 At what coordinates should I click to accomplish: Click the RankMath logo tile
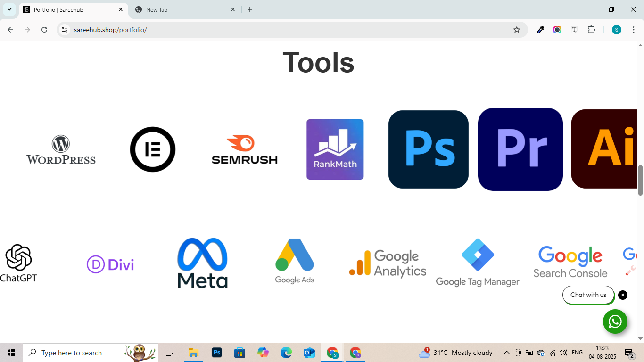(x=335, y=149)
